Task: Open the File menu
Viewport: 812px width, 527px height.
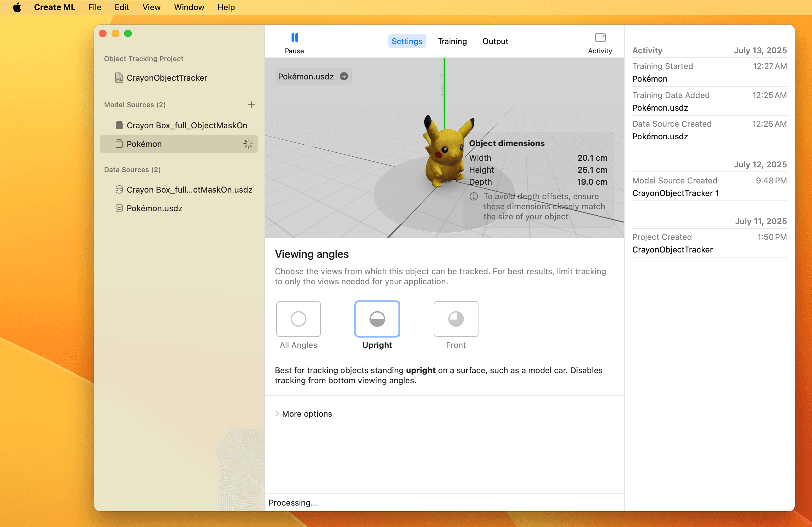Action: [x=95, y=7]
